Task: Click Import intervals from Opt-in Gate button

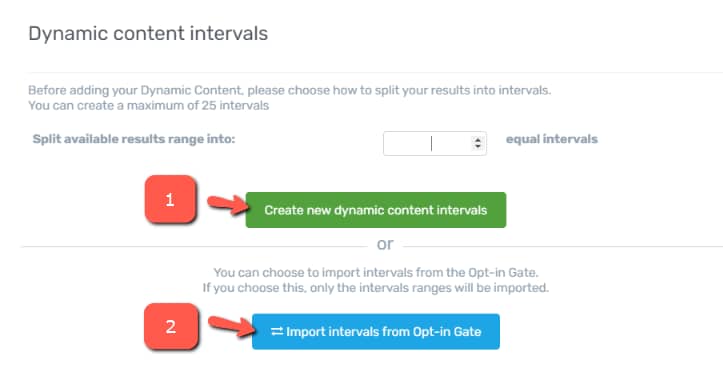Action: tap(376, 332)
